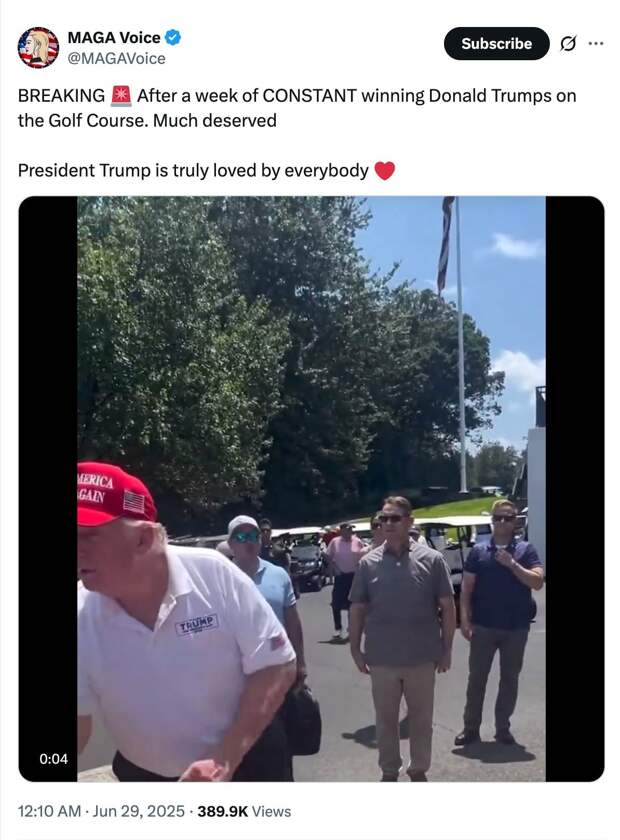Screen dimensions: 620x840
Task: Play the embedded golf course video
Action: pos(311,489)
